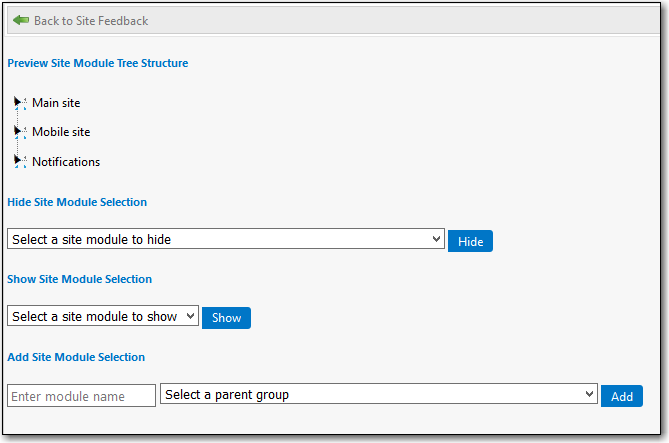669x443 pixels.
Task: Open the site module to show dropdown
Action: [x=103, y=316]
